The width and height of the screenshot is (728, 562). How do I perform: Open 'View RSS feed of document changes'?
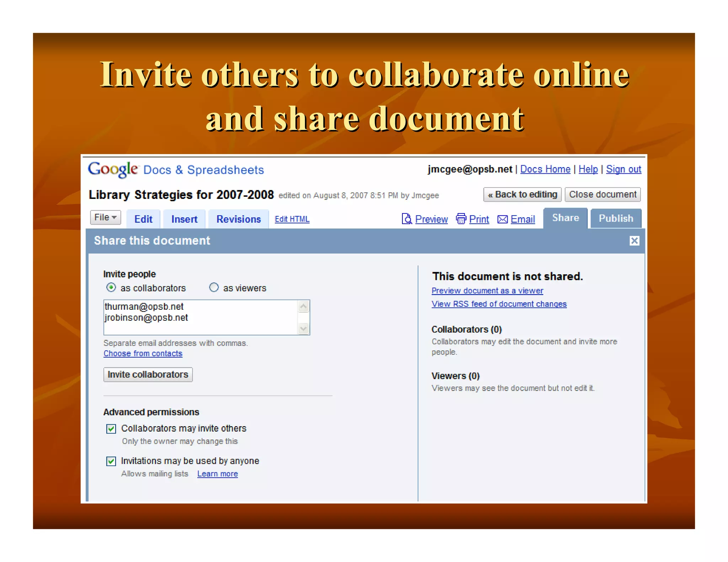[499, 304]
